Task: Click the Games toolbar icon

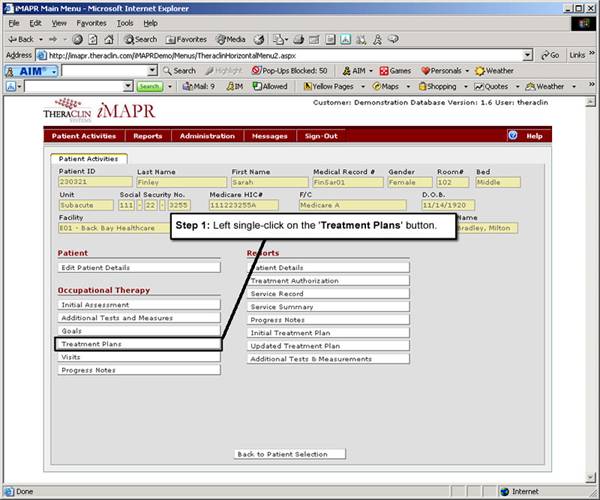Action: click(x=394, y=71)
